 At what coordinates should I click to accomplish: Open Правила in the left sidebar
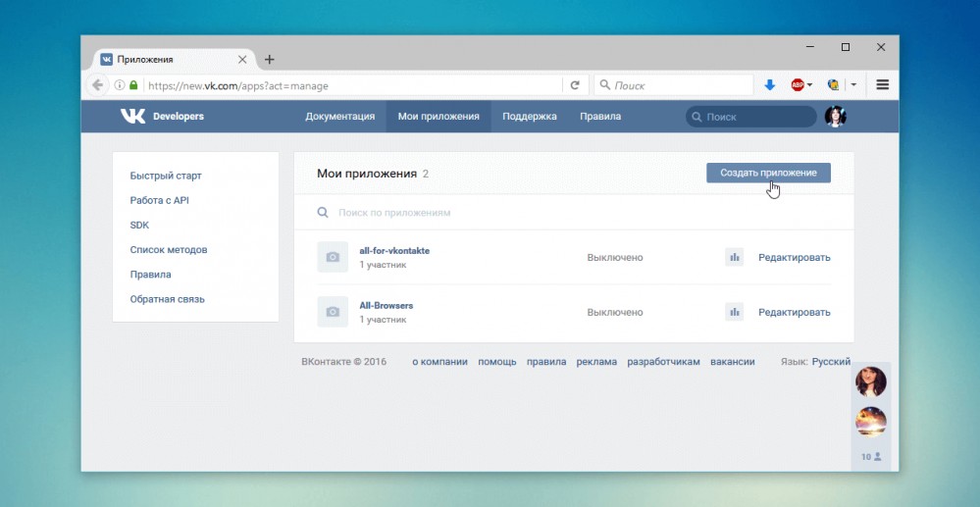tap(151, 275)
